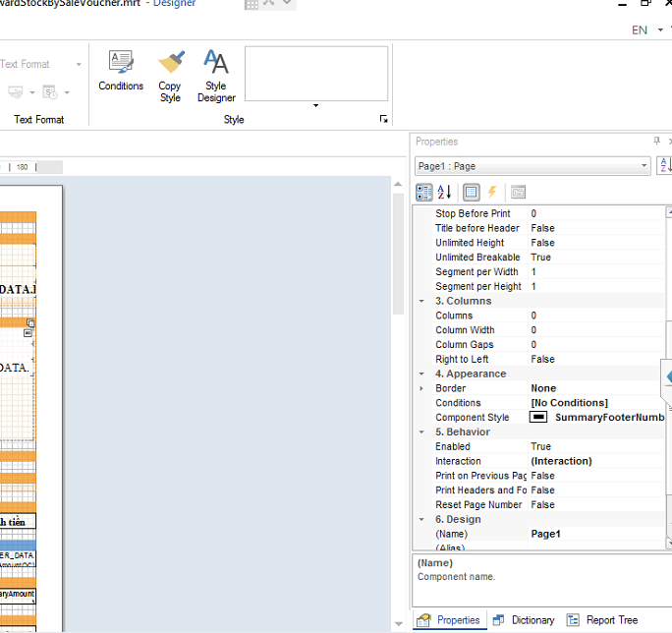
Task: Select the Enabled property value True
Action: click(x=540, y=446)
